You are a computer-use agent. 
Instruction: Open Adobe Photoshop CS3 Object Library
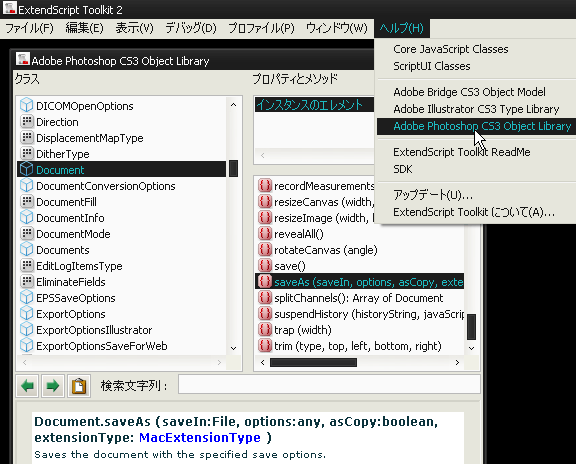point(476,126)
